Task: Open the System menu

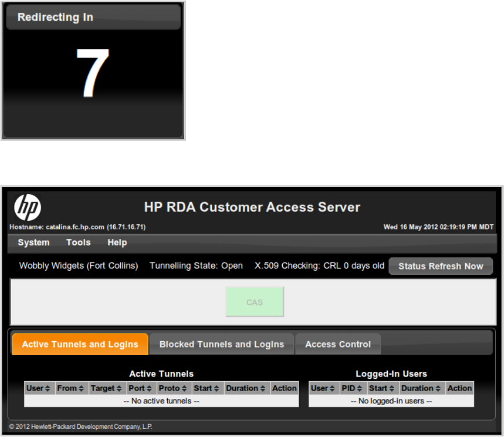Action: 34,242
